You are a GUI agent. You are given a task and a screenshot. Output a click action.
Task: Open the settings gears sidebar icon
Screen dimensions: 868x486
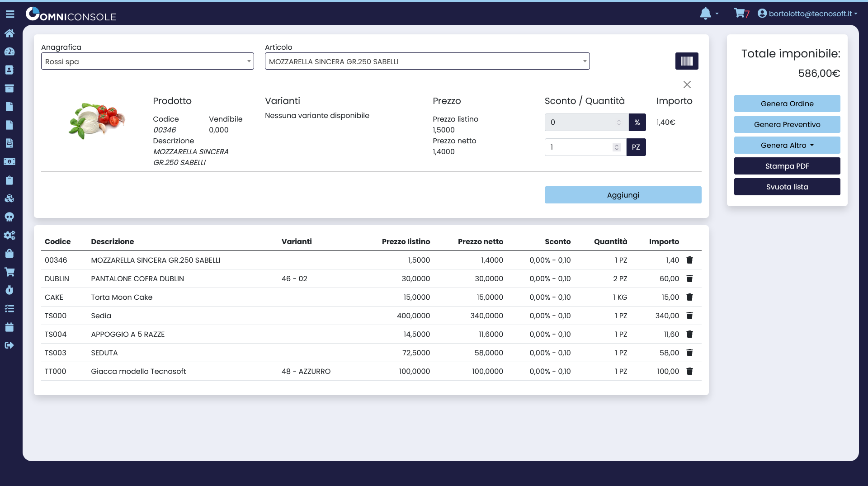9,235
